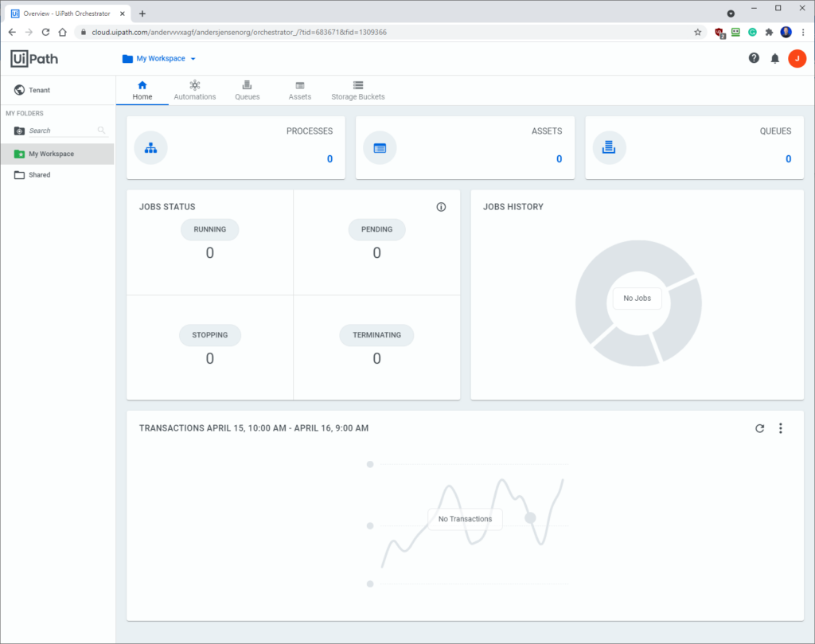The height and width of the screenshot is (644, 815).
Task: Switch to the Storage Buckets tab
Action: click(x=357, y=91)
